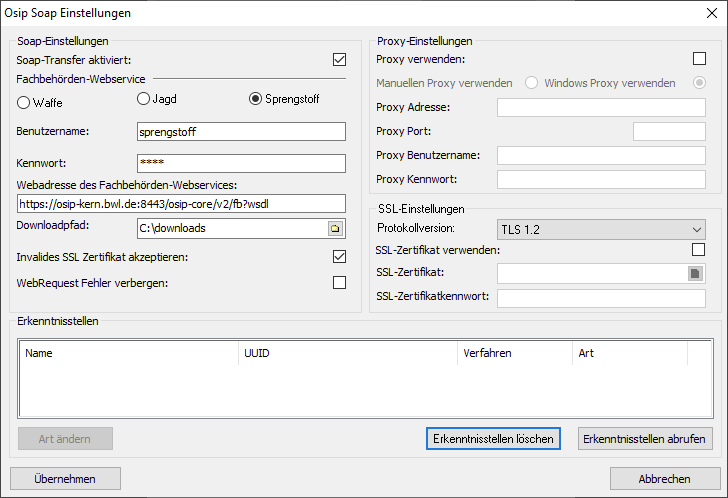Enable WebRequest Fehler verbergen checkbox

click(x=339, y=283)
